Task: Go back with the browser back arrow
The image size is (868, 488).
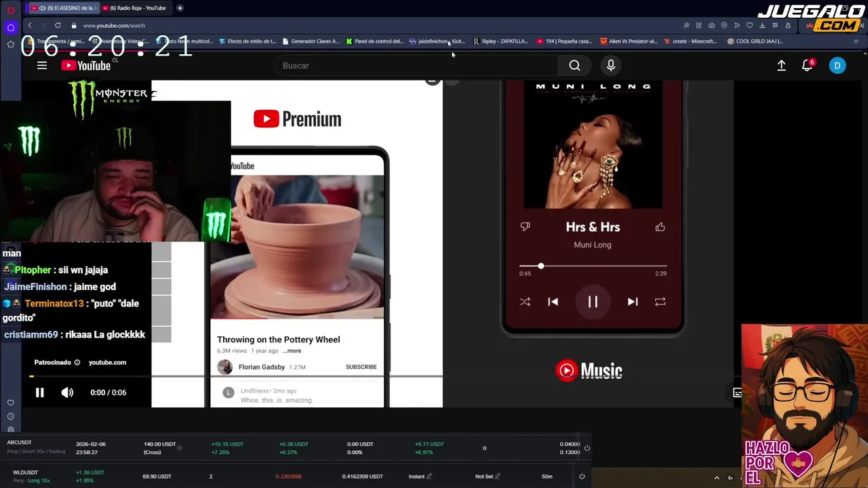Action: (x=30, y=25)
